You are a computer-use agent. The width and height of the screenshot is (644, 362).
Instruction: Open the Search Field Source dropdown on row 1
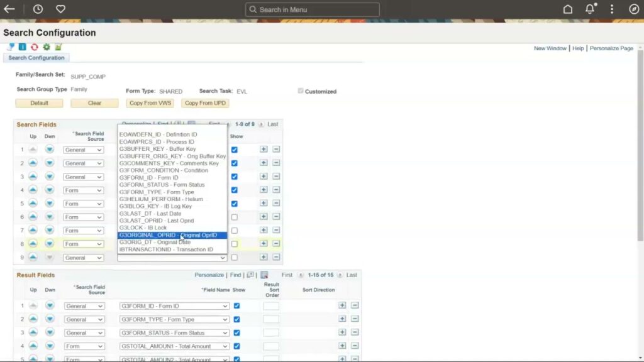click(x=83, y=150)
